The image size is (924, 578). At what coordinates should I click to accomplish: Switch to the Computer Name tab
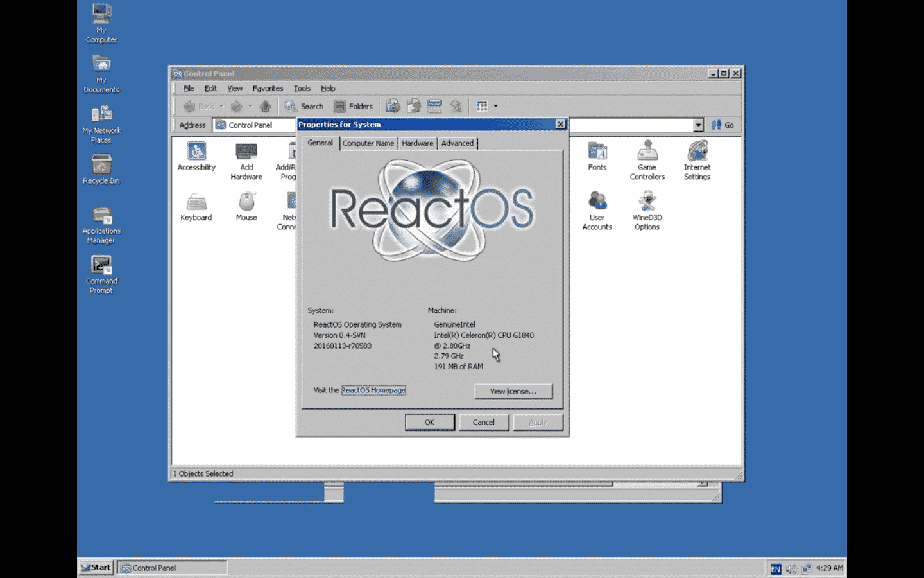pyautogui.click(x=368, y=143)
